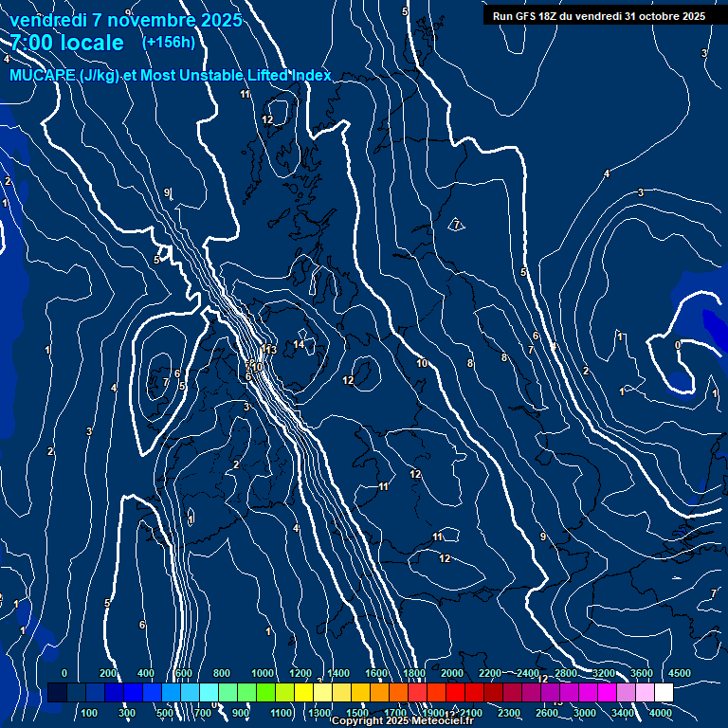
Task: Click the "0" contour label inside eastern loop
Action: click(x=677, y=345)
